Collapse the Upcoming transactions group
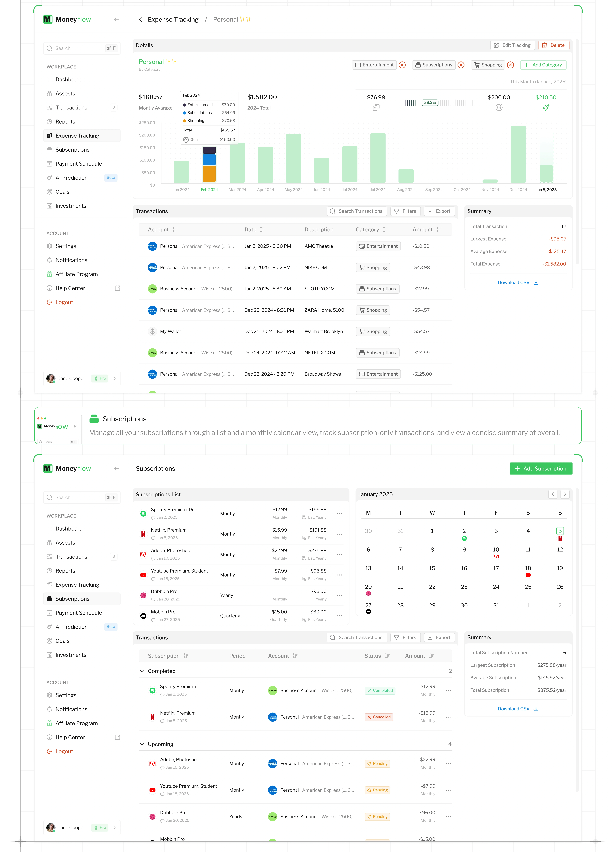 [x=142, y=744]
